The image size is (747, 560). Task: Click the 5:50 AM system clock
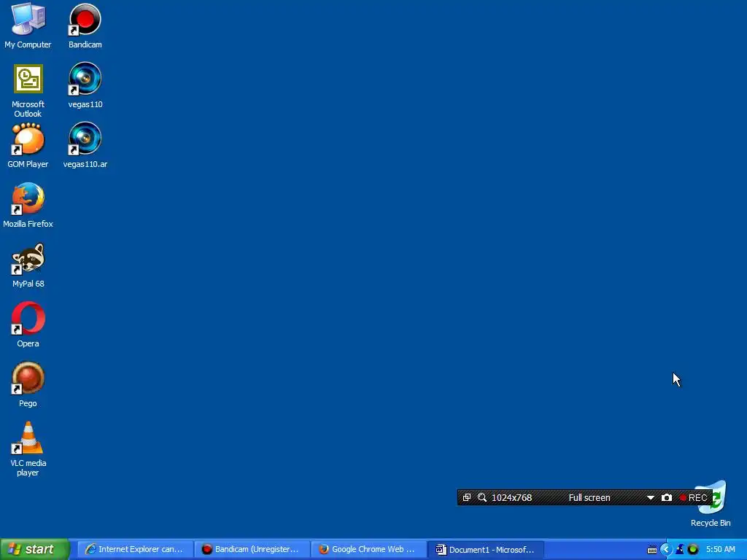tap(720, 550)
